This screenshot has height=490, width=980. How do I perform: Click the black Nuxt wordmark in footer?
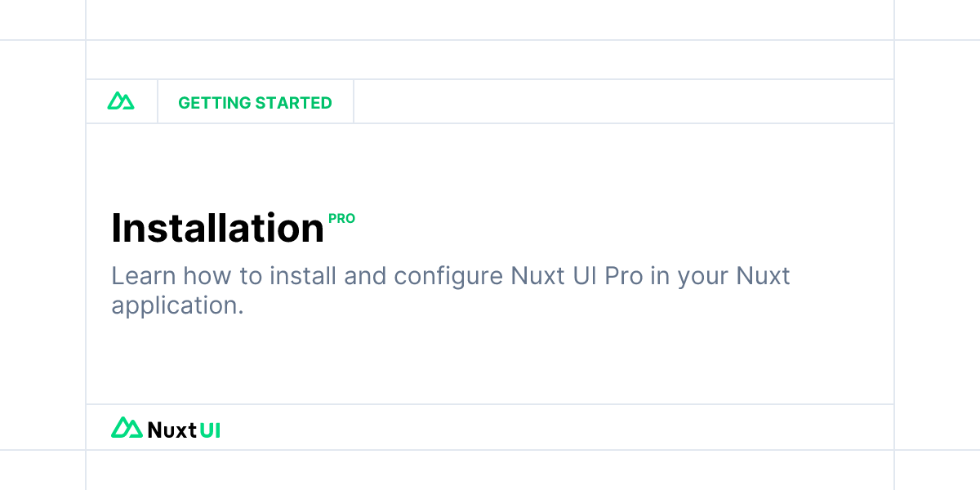172,430
